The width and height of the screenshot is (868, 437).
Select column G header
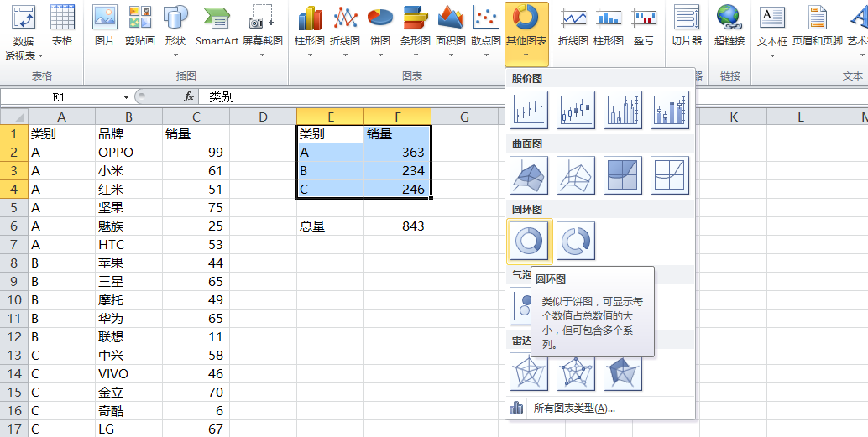coord(464,117)
